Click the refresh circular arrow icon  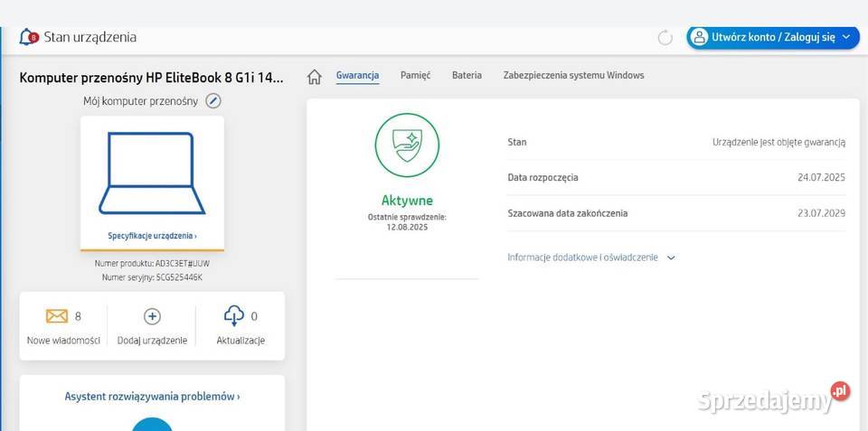pos(665,38)
